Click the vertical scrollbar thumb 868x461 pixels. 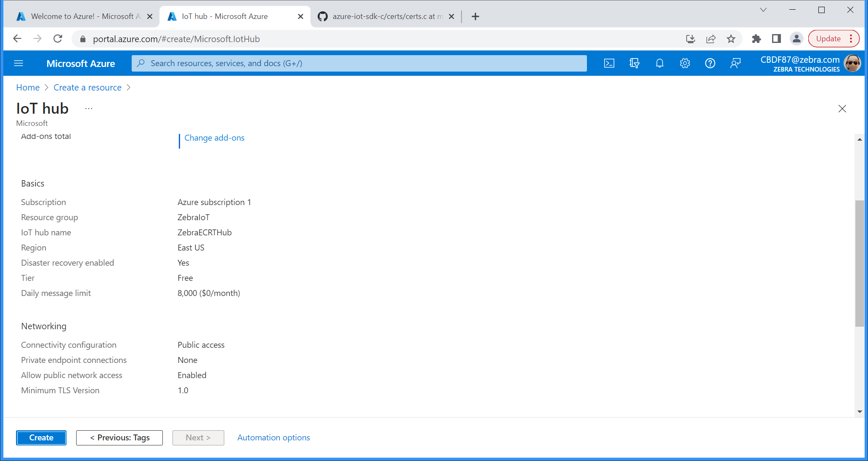859,263
